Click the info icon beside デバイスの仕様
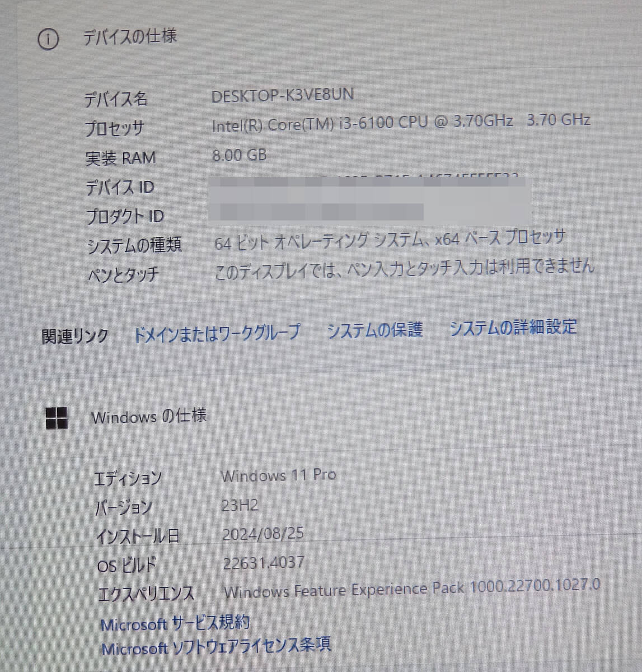This screenshot has width=642, height=672. pyautogui.click(x=48, y=39)
